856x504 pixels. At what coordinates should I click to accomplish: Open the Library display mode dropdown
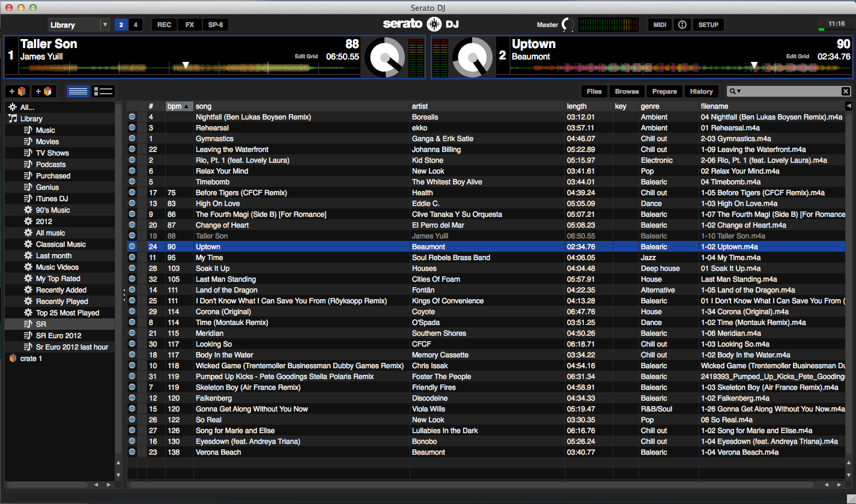(x=79, y=25)
